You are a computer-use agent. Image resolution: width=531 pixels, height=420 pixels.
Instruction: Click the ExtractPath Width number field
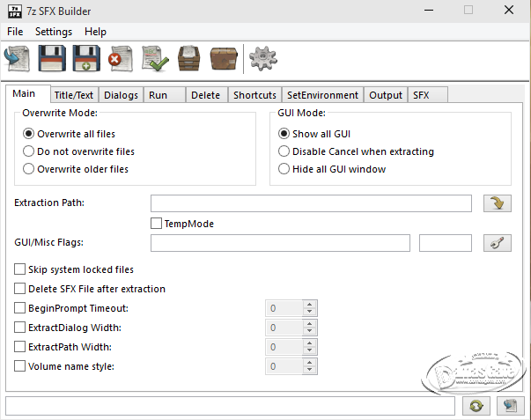click(284, 347)
